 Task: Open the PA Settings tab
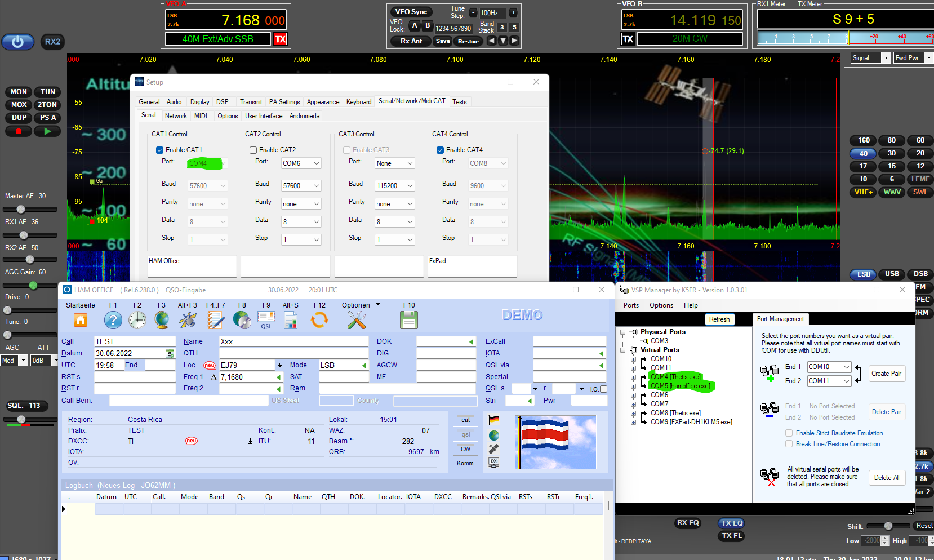coord(284,102)
